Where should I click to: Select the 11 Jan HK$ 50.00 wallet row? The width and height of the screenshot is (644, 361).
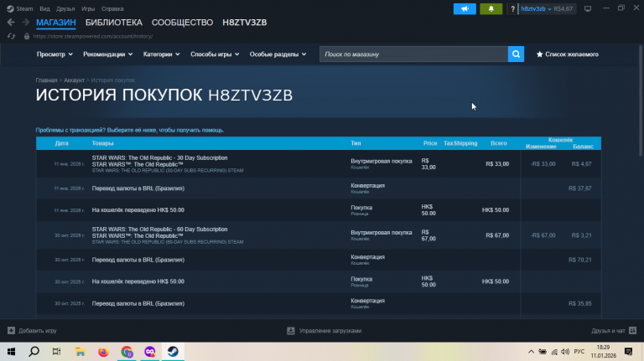click(319, 210)
